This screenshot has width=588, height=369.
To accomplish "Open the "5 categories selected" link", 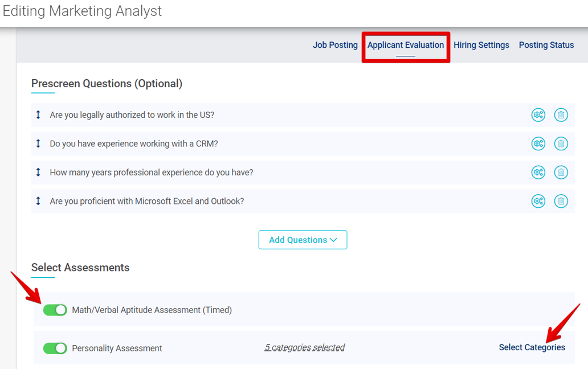I will click(x=304, y=347).
